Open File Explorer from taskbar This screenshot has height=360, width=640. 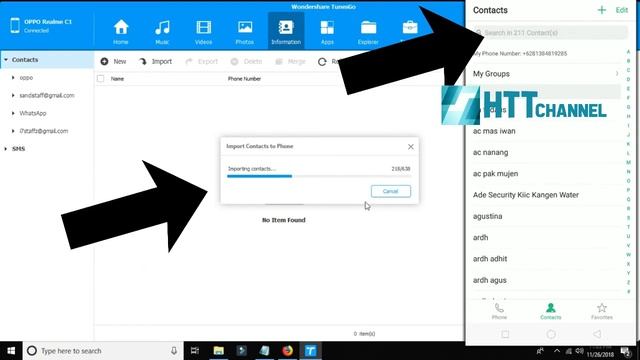tap(219, 351)
